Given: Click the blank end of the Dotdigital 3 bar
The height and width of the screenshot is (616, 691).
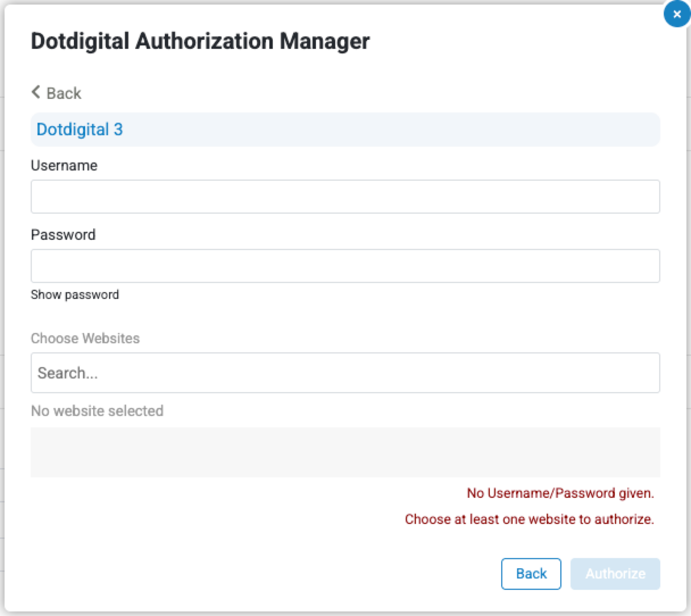Looking at the screenshot, I should click(x=511, y=130).
